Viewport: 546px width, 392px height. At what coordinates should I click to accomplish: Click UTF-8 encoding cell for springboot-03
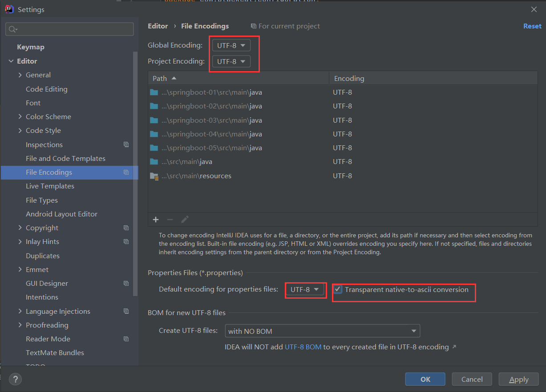tap(343, 120)
